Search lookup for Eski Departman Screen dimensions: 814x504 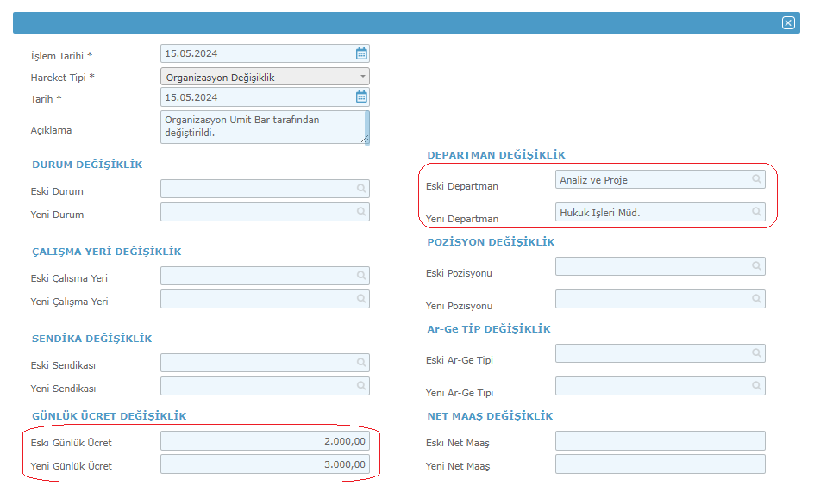(756, 179)
